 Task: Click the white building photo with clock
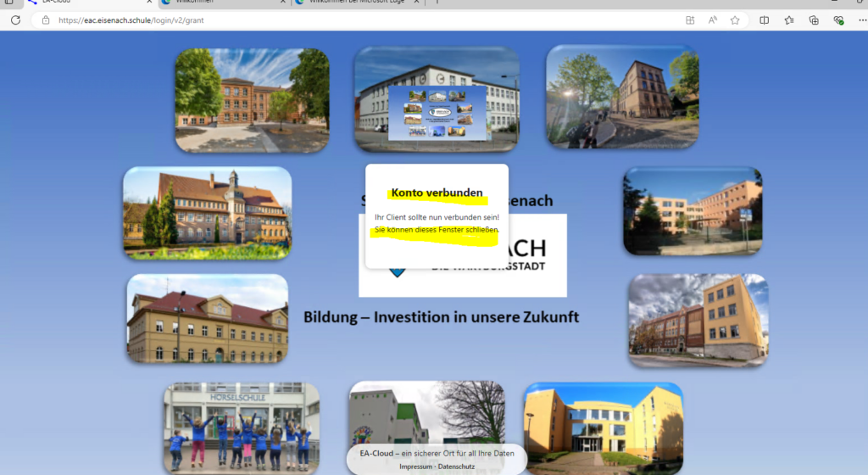pyautogui.click(x=437, y=99)
